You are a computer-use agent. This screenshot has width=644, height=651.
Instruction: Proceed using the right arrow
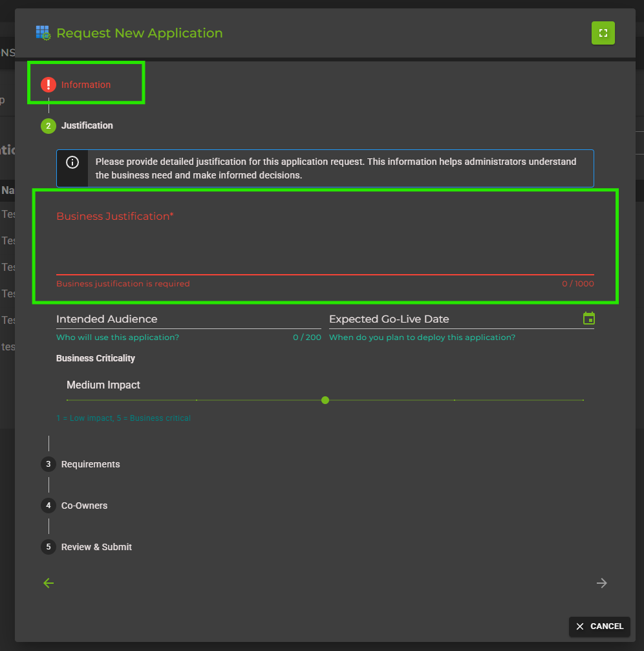[x=601, y=582]
